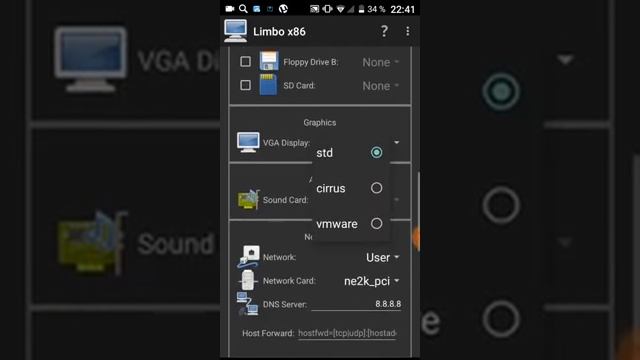Open the Network Card ne2k_pci dropdown
Image resolution: width=640 pixels, height=360 pixels.
[x=372, y=281]
